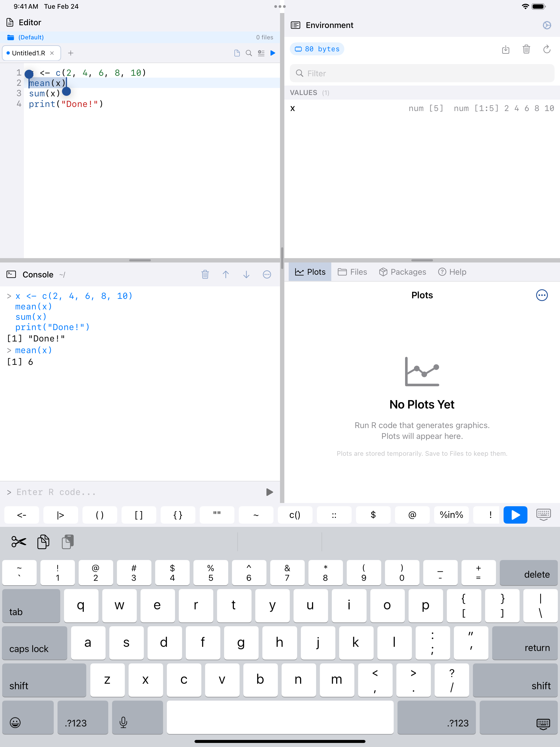This screenshot has height=747, width=560.
Task: Switch to the Files tab
Action: point(352,272)
